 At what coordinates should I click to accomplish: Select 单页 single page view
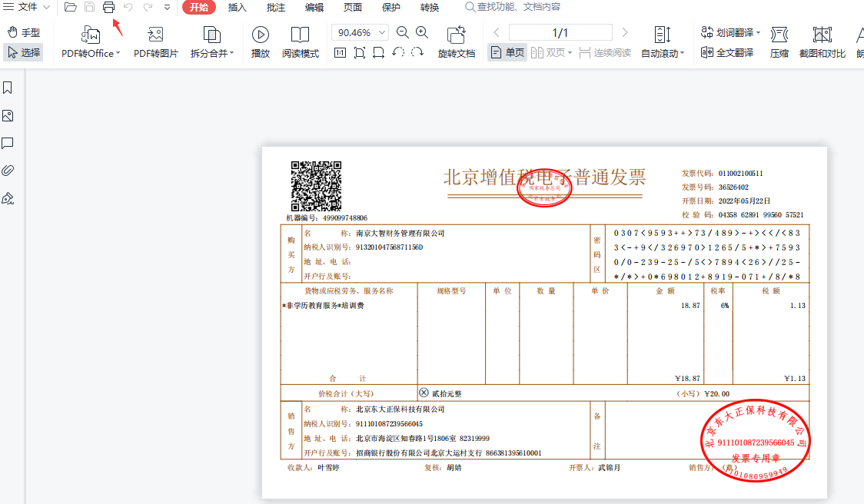click(x=507, y=52)
